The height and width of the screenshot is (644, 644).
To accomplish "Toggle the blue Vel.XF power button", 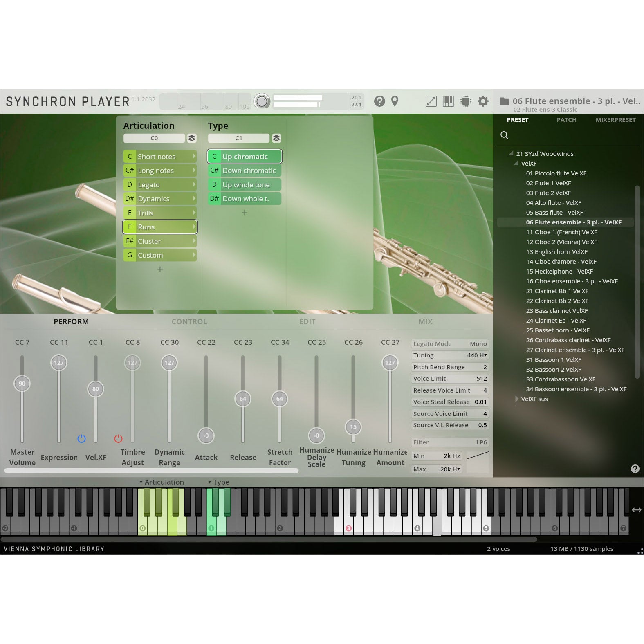I will (81, 439).
